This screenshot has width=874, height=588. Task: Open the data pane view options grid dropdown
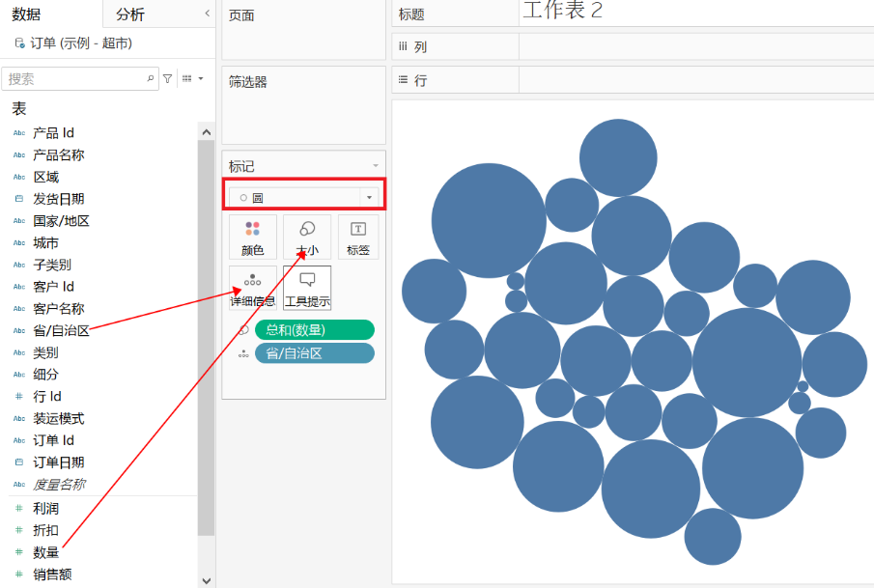(193, 78)
